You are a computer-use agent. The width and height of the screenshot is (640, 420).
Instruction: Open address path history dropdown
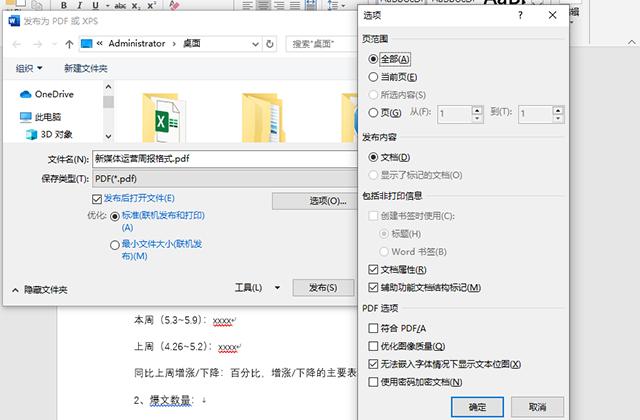[x=256, y=44]
